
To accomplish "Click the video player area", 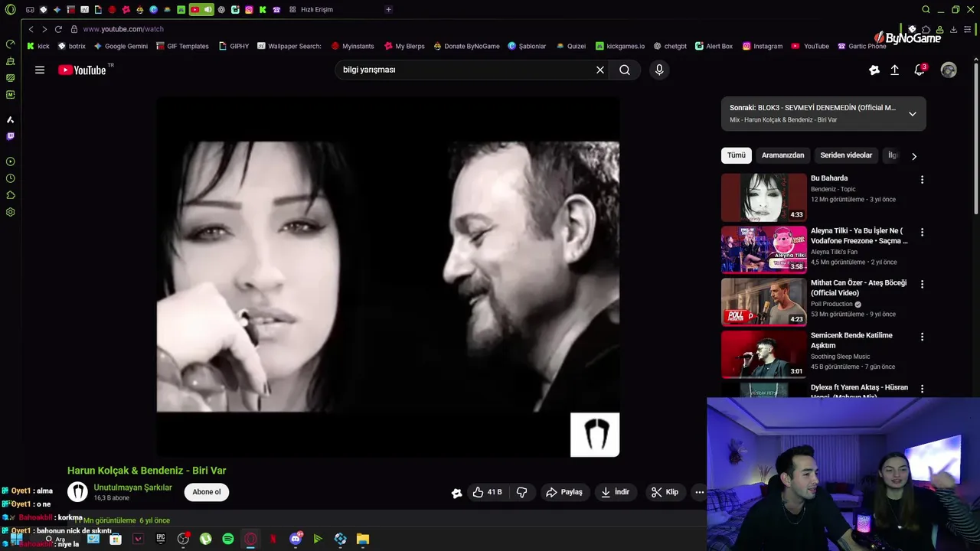I will 388,277.
